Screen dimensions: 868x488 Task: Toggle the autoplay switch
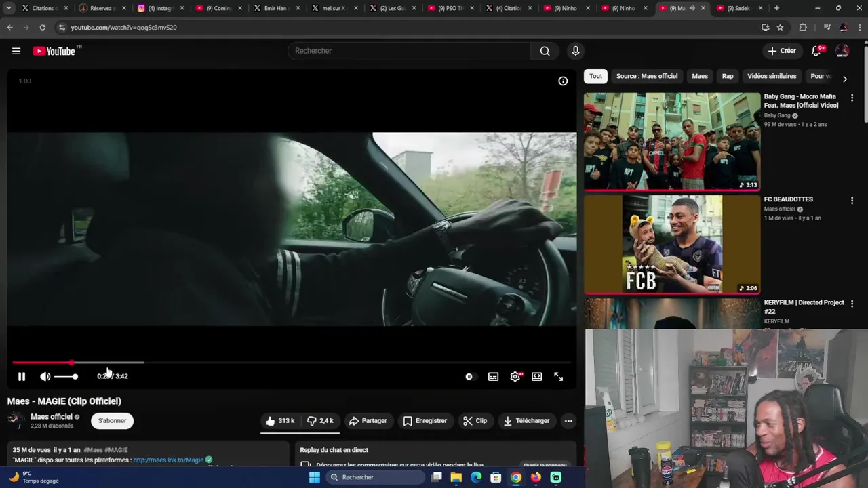[x=469, y=376]
